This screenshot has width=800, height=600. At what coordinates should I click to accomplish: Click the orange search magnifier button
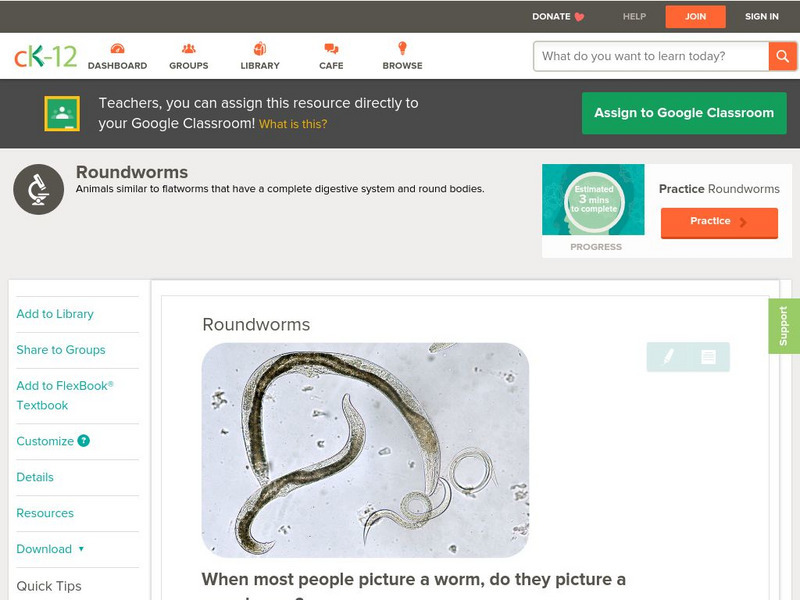pos(784,56)
